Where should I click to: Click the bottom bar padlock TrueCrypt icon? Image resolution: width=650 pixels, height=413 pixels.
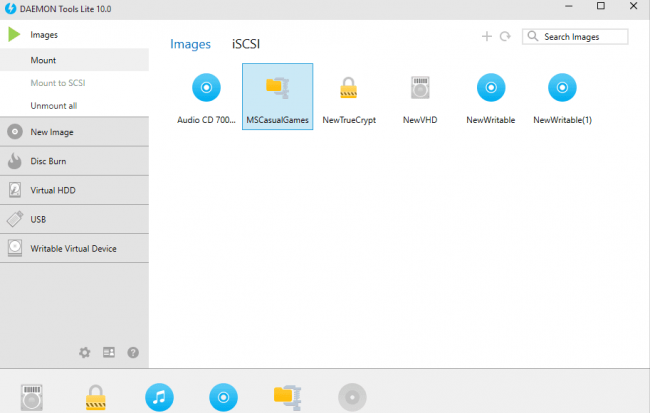coord(96,397)
